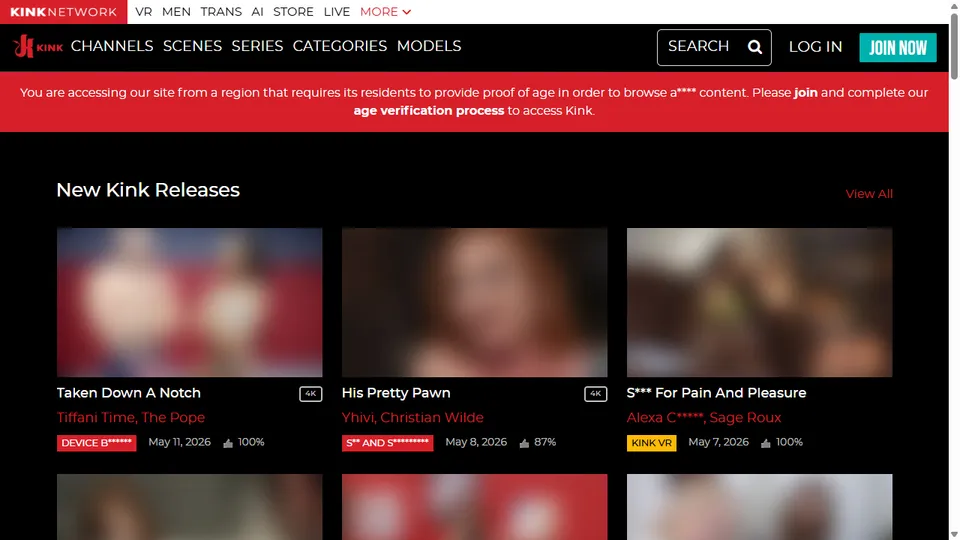Click the JOIN NOW button
Viewport: 960px width, 540px height.
pos(898,48)
